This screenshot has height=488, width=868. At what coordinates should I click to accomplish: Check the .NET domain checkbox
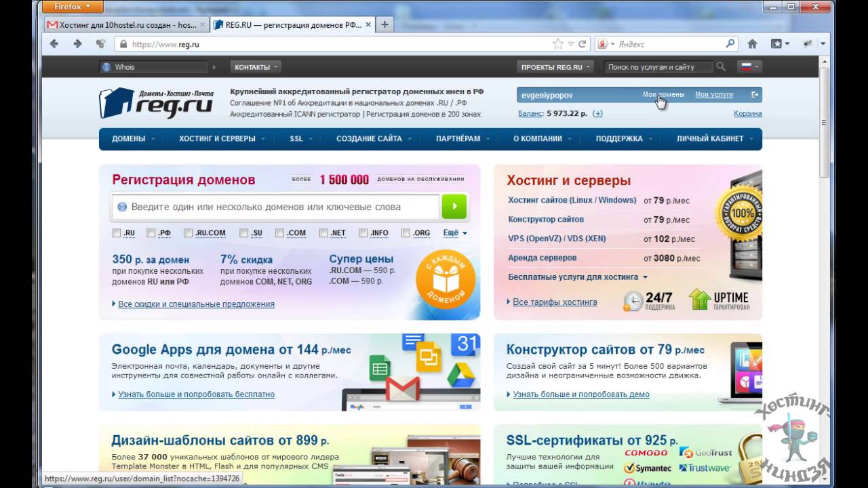[323, 232]
